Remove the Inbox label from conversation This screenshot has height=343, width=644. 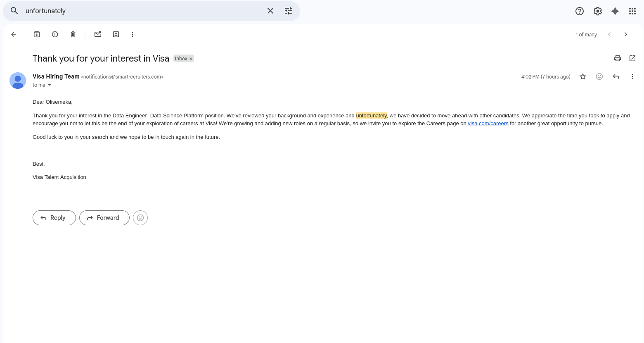coord(191,59)
